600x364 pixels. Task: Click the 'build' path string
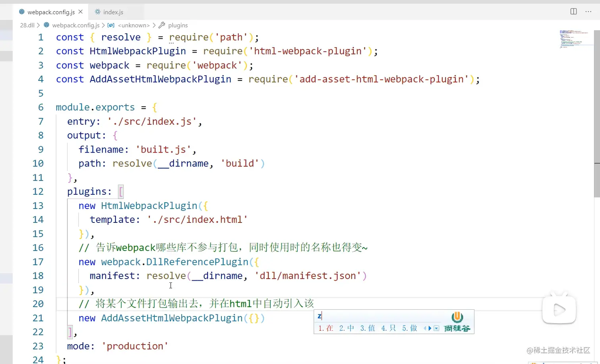click(240, 163)
